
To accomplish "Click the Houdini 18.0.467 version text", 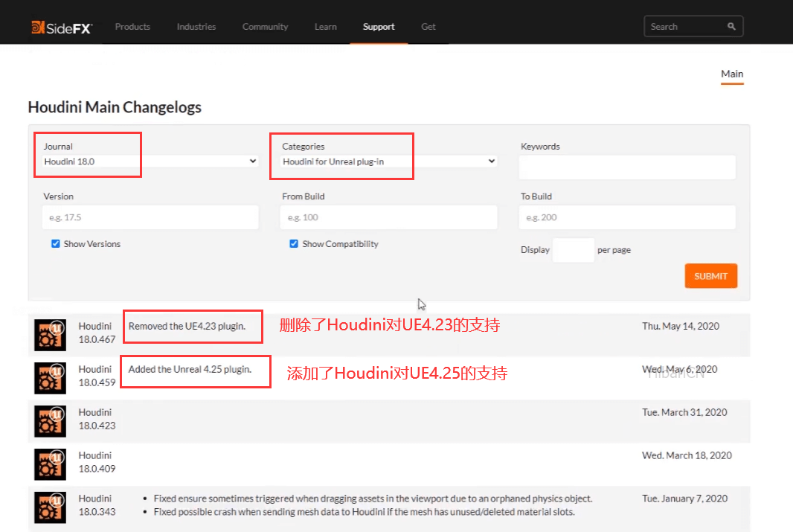I will click(x=97, y=333).
